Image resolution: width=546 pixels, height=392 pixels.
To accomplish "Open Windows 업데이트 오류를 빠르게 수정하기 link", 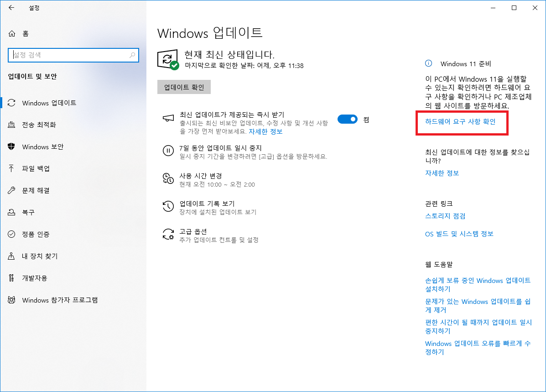I will [478, 347].
